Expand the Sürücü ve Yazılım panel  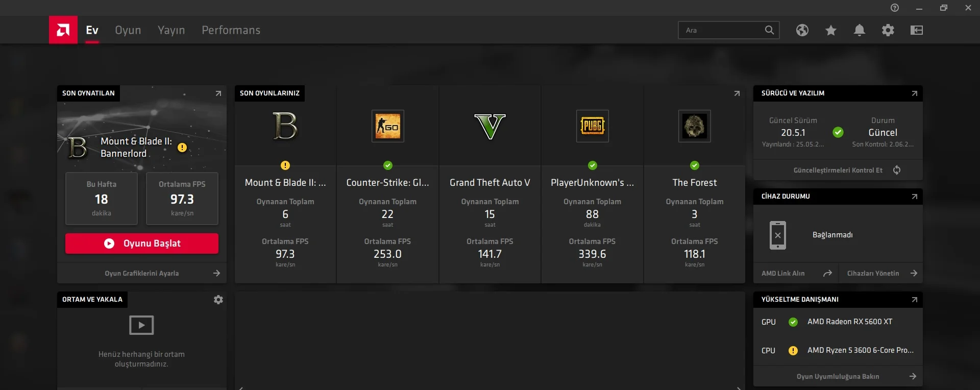click(915, 93)
